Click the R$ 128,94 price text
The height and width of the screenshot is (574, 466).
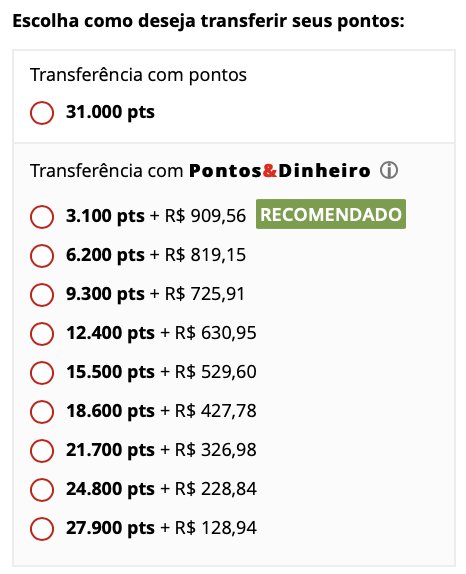216,528
